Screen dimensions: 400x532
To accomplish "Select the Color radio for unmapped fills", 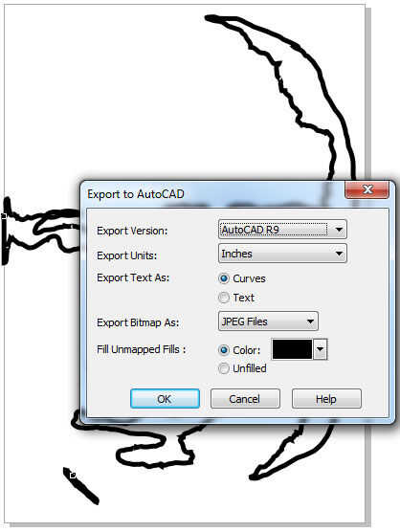I will [x=224, y=350].
